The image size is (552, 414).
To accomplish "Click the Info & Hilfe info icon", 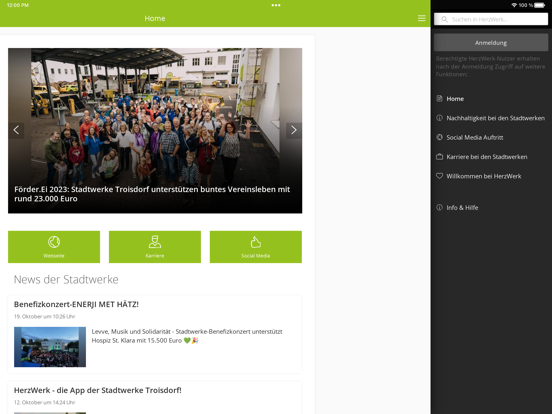I will (x=439, y=207).
